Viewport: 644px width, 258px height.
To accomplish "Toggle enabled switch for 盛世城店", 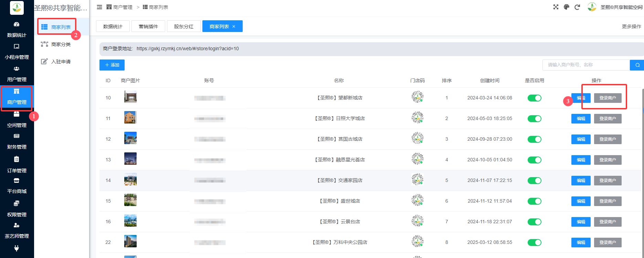I will pyautogui.click(x=535, y=201).
